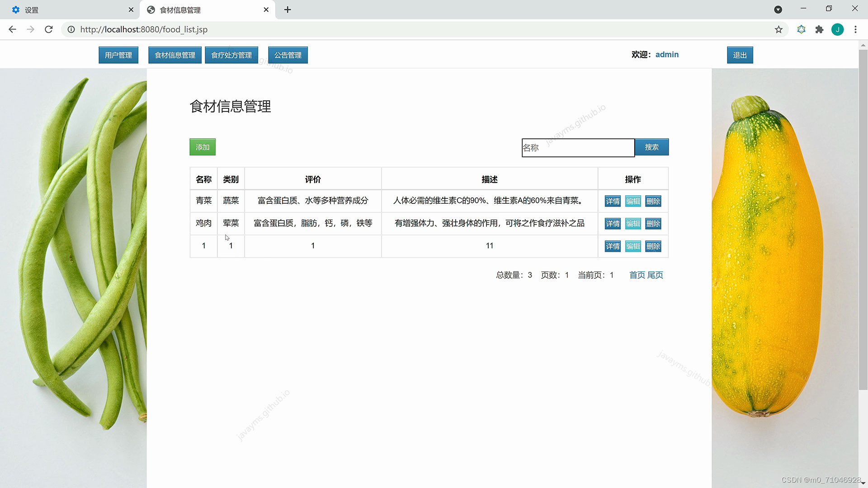Go back to the previous page
This screenshot has height=488, width=868.
12,29
